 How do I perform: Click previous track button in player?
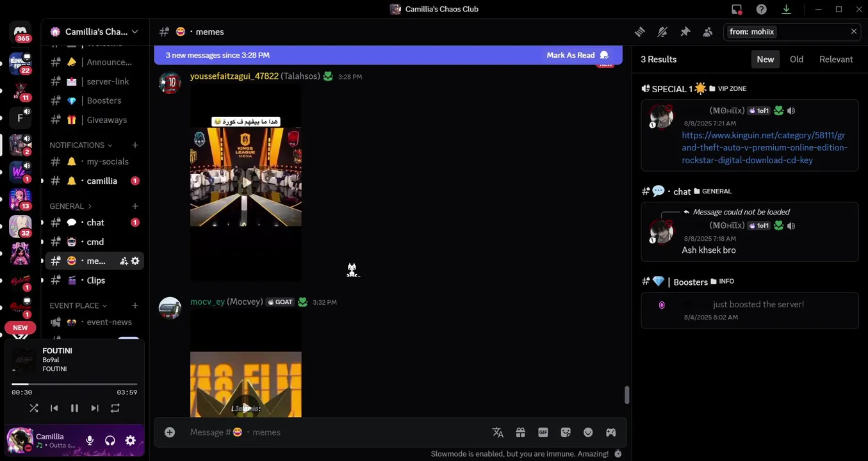coord(54,408)
